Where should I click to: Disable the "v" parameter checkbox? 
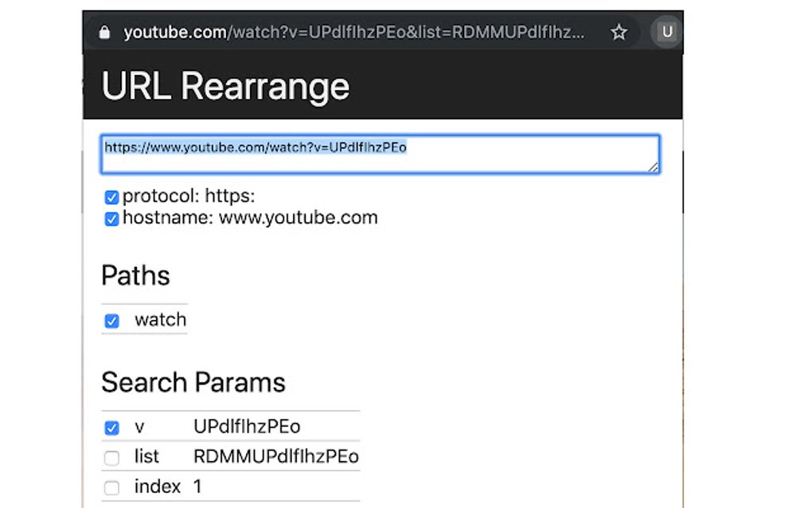click(x=111, y=428)
